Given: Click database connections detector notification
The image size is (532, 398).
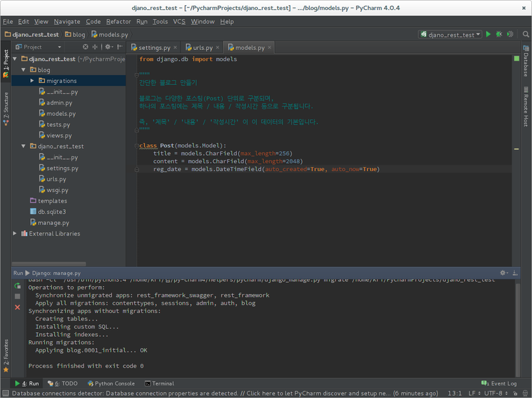Looking at the screenshot, I should [x=225, y=393].
